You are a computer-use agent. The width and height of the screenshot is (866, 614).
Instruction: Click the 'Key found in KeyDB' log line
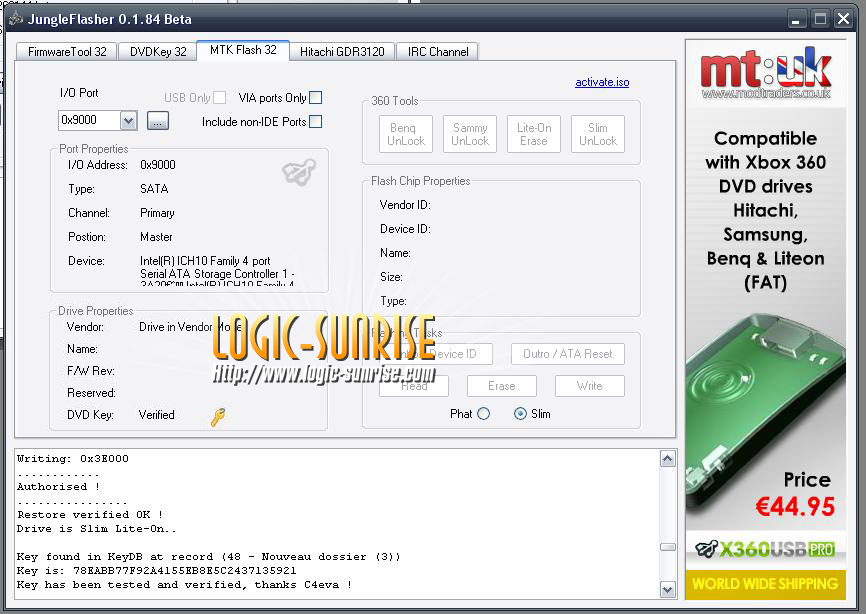[x=208, y=556]
